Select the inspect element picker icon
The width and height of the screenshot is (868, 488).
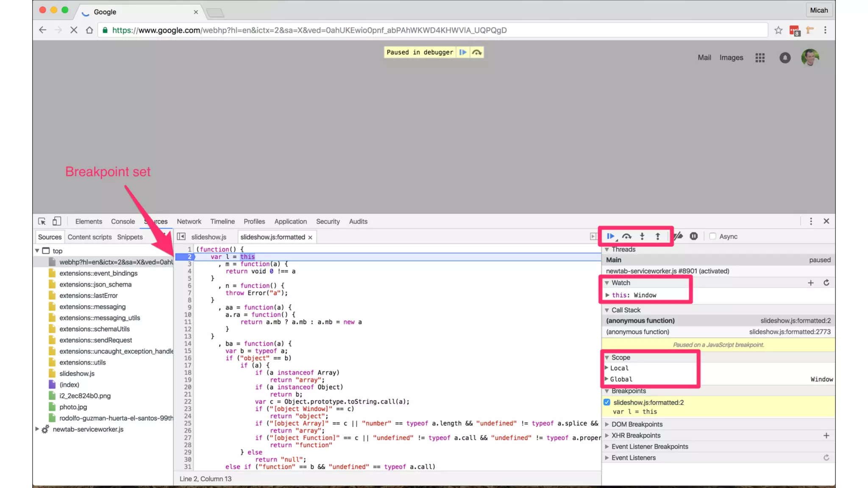[x=42, y=222]
